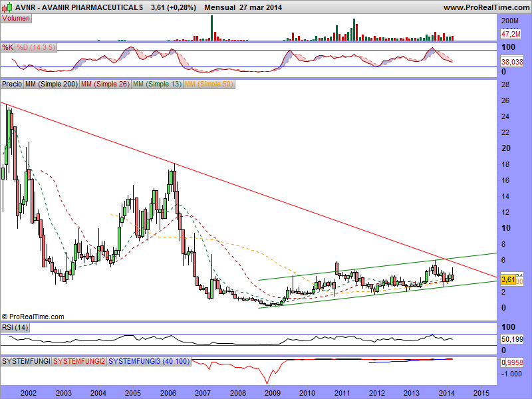
Task: Click the 27 mar 2014 date
Action: (261, 7)
